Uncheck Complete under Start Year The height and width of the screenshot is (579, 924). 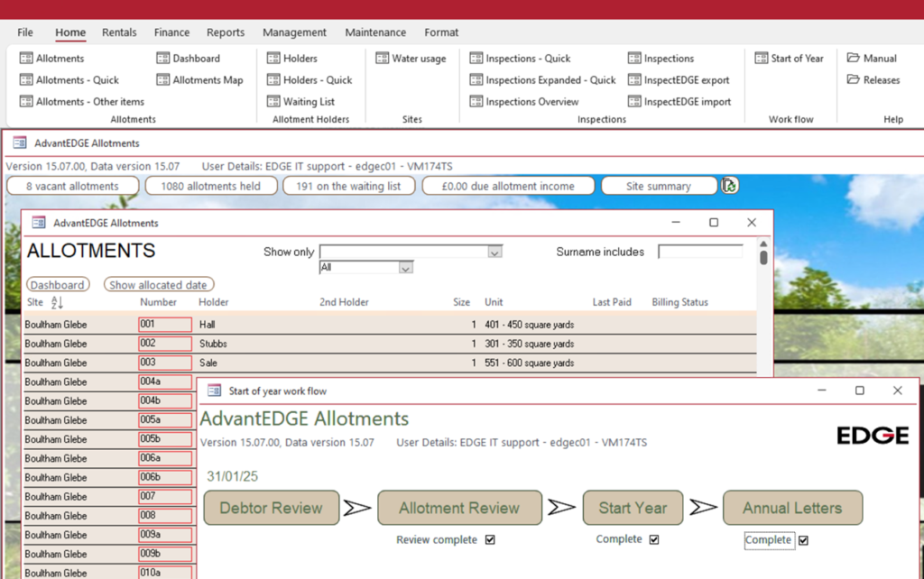point(654,540)
